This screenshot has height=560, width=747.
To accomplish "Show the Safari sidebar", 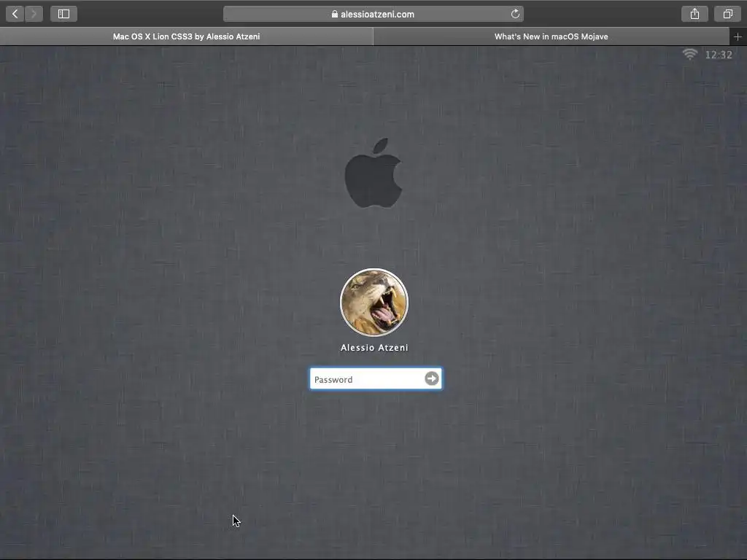I will [x=64, y=14].
